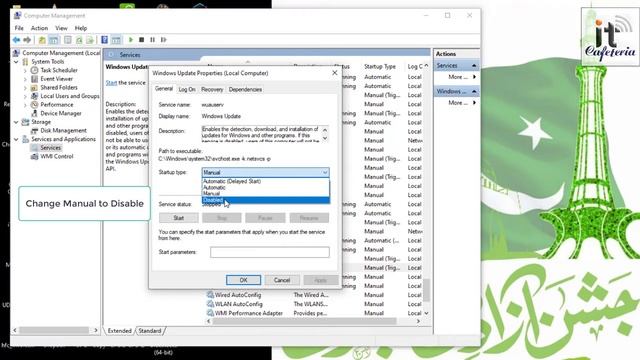Open the Help menu
Image resolution: width=640 pixels, height=360 pixels.
(x=81, y=28)
